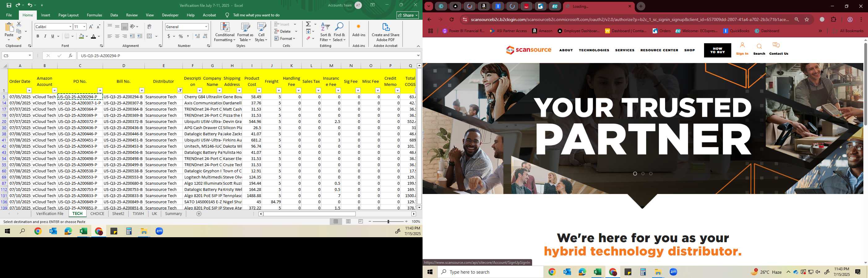Toggle Underline formatting
Viewport: 868px width, 278px height.
pyautogui.click(x=53, y=36)
